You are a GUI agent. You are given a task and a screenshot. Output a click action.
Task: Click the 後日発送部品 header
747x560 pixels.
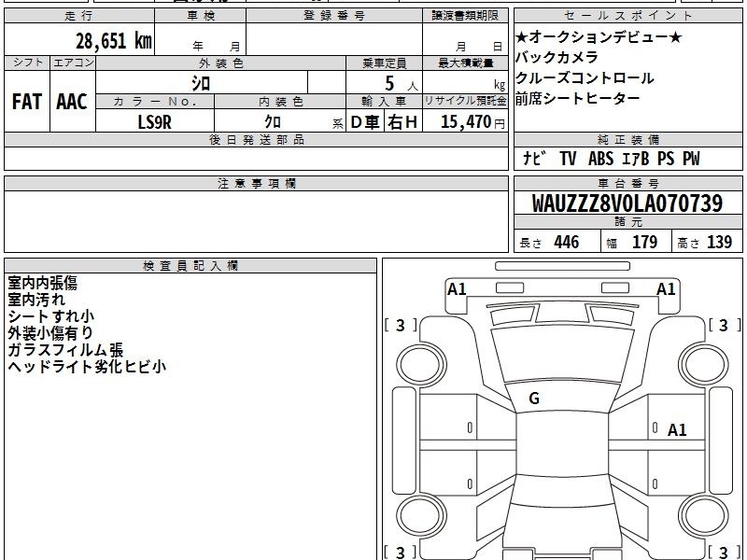coord(256,139)
